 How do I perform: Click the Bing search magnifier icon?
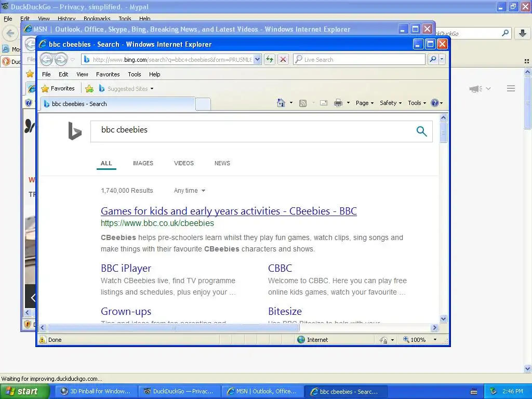421,131
